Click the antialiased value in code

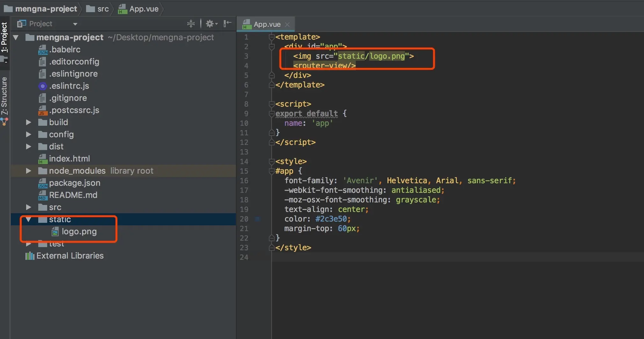pyautogui.click(x=416, y=190)
